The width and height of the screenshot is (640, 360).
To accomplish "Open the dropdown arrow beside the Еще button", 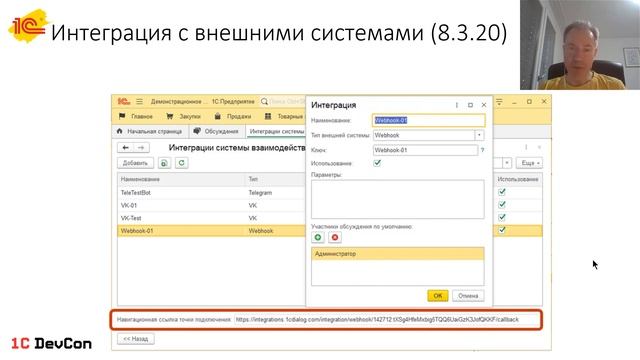I will (507, 163).
